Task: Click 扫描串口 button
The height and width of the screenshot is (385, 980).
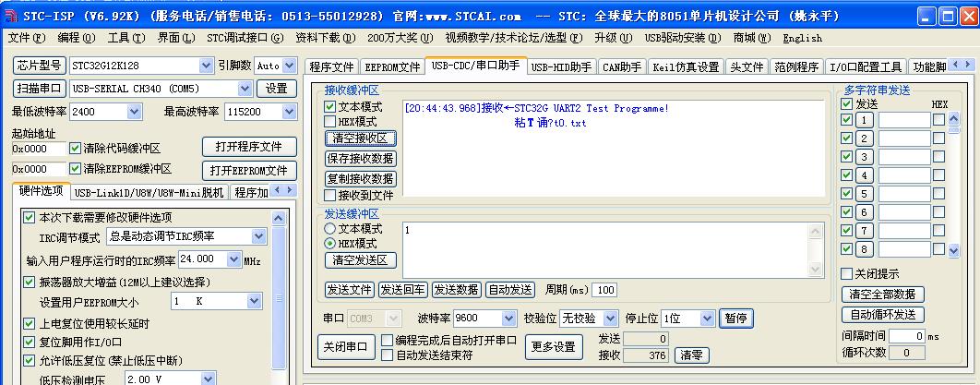Action: 39,88
